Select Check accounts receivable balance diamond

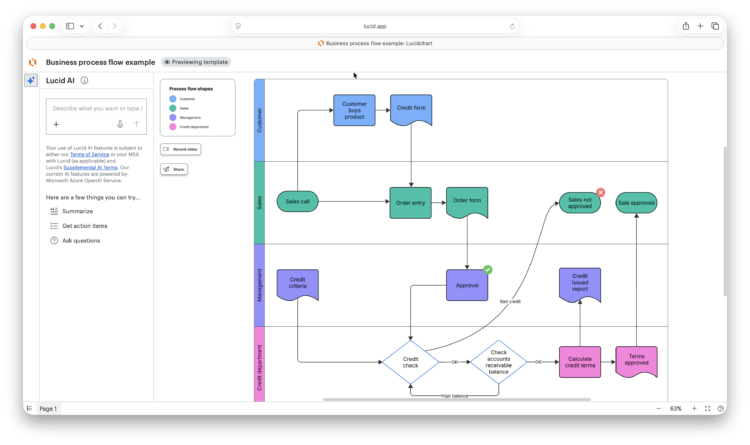(498, 362)
